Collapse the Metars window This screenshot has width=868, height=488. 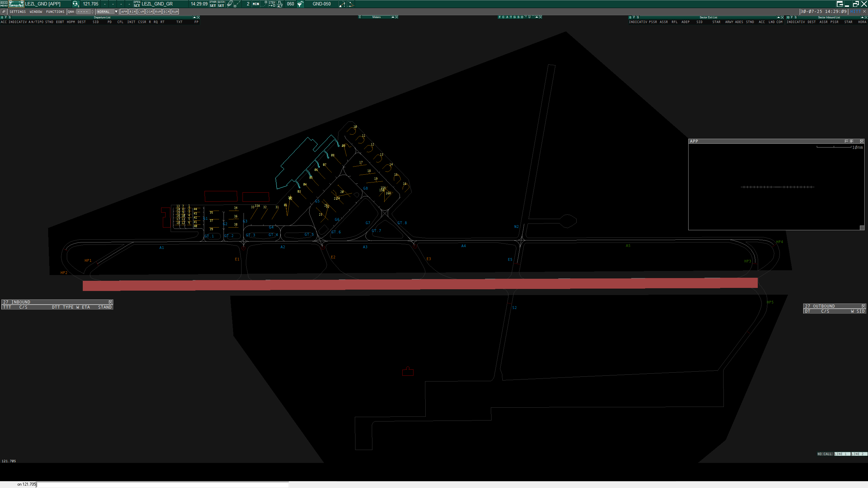point(393,17)
